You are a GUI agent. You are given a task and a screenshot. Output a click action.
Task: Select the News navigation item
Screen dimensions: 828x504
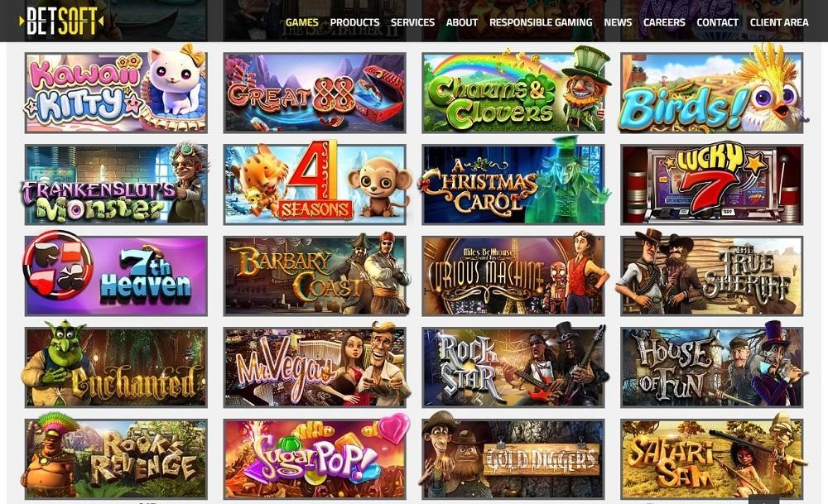point(618,22)
